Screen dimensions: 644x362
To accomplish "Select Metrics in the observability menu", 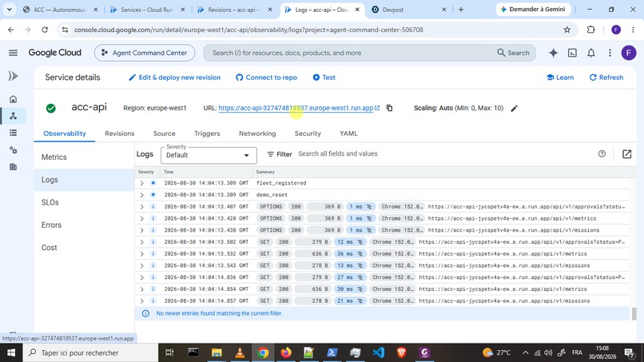I will pos(84,157).
